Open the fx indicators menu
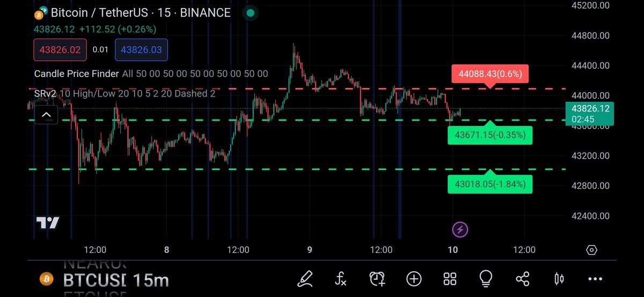Image resolution: width=644 pixels, height=297 pixels. click(x=341, y=278)
